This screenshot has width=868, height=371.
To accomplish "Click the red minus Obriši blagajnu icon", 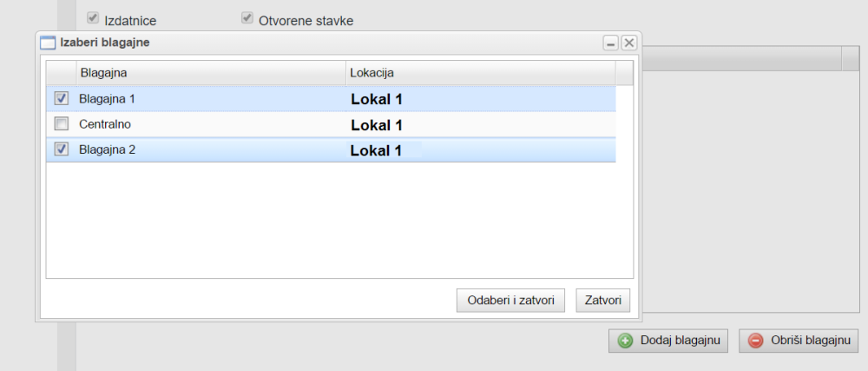I will click(756, 341).
